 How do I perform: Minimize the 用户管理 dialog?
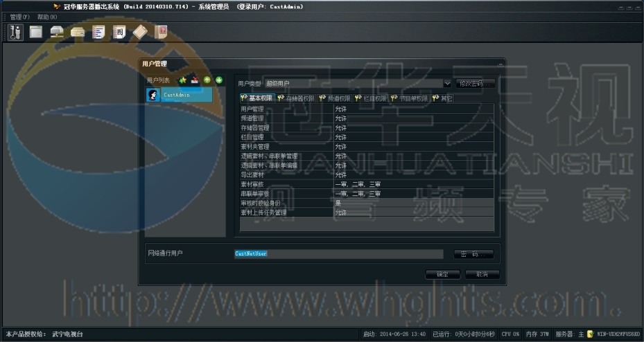click(501, 64)
